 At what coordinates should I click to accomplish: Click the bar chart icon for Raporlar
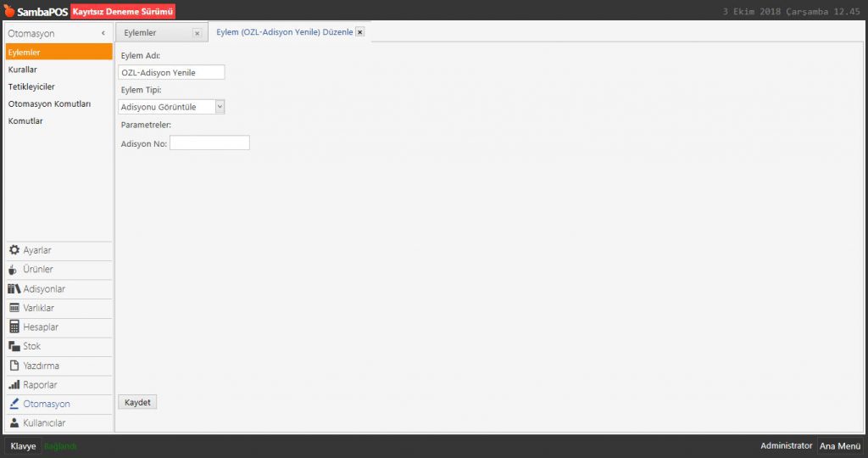14,384
